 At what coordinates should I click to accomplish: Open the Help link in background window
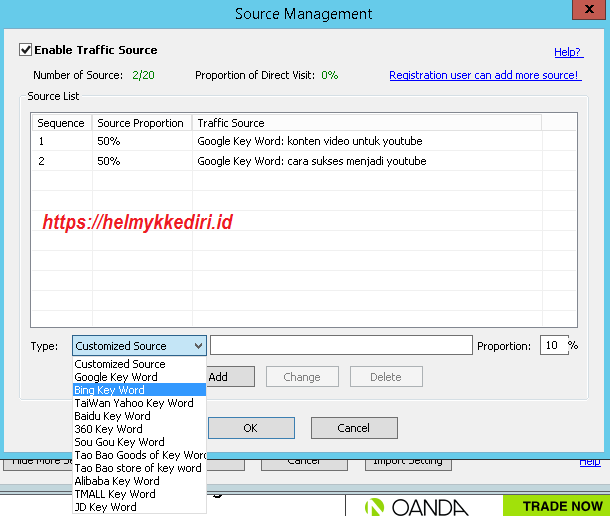click(x=590, y=462)
